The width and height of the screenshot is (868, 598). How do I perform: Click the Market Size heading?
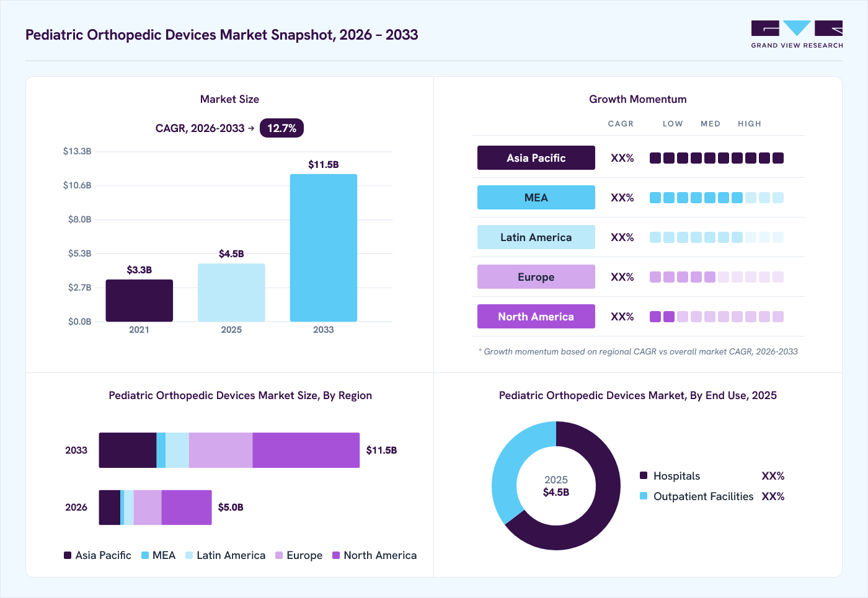(x=229, y=99)
